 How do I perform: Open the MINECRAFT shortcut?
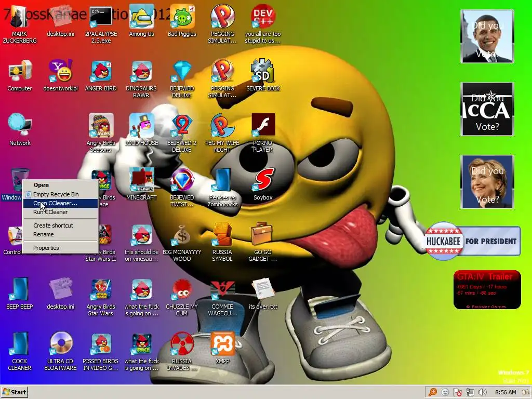coord(141,184)
